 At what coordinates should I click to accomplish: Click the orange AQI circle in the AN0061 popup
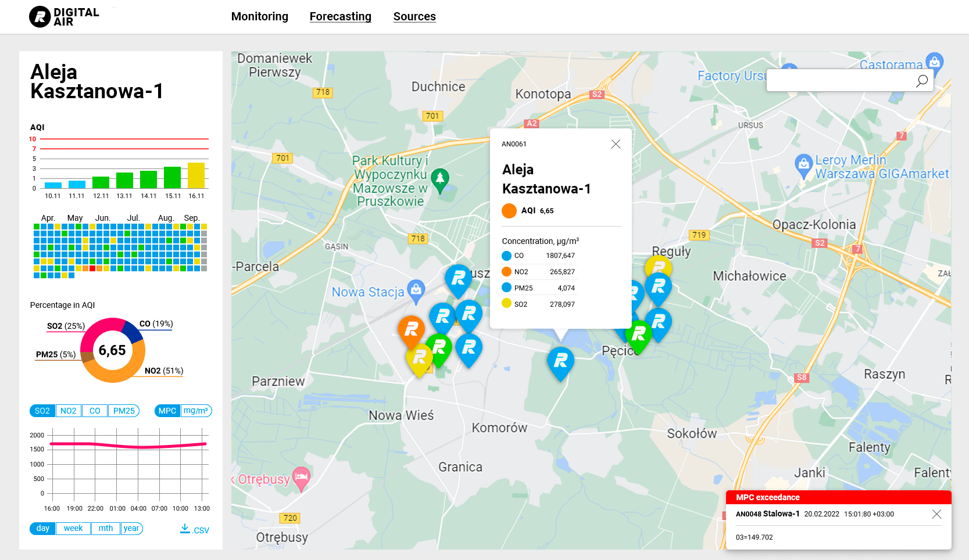pyautogui.click(x=510, y=210)
